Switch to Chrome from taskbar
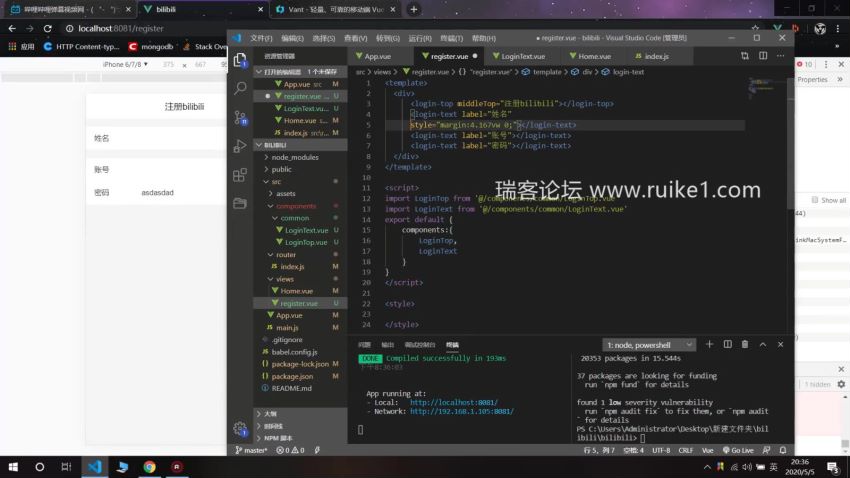The image size is (850, 478). [x=150, y=467]
